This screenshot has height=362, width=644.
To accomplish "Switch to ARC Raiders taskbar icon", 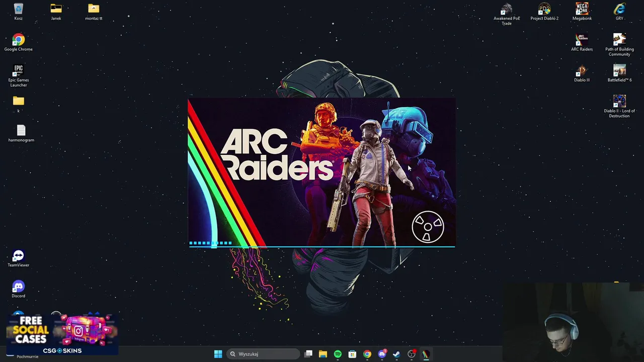I will coord(426,354).
